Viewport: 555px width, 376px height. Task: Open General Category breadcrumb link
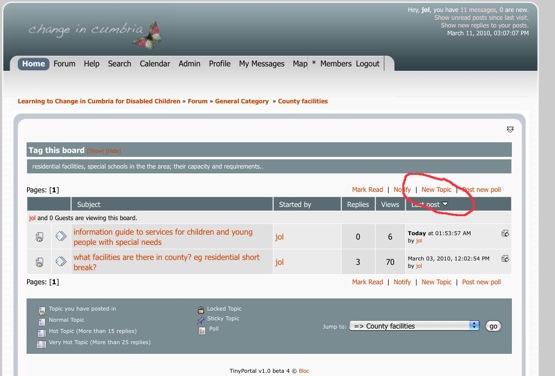click(242, 101)
